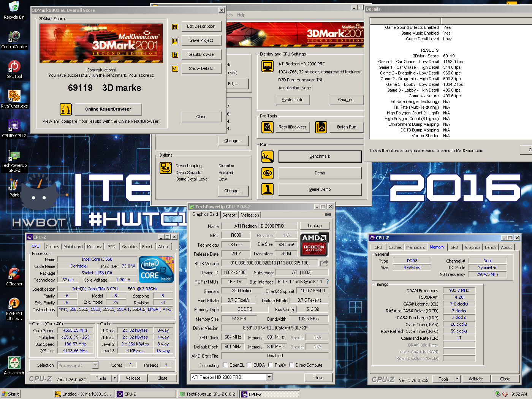Click the Options icon in 3DMark window
Image resolution: width=532 pixels, height=399 pixels.
click(166, 168)
